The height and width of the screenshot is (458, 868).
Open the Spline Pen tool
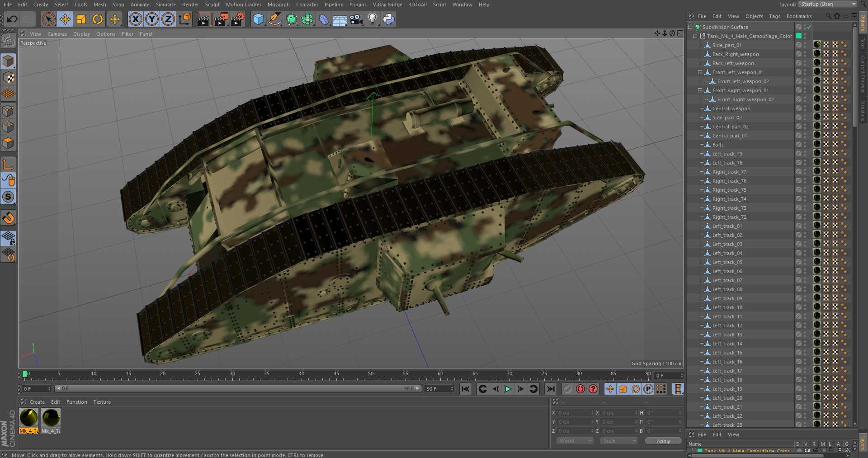(274, 19)
